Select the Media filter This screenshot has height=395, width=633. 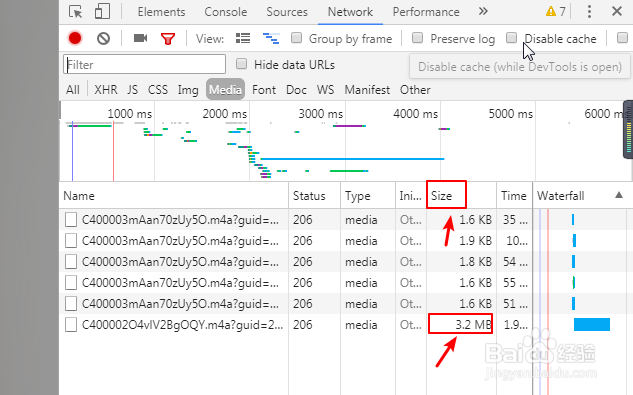(x=225, y=89)
